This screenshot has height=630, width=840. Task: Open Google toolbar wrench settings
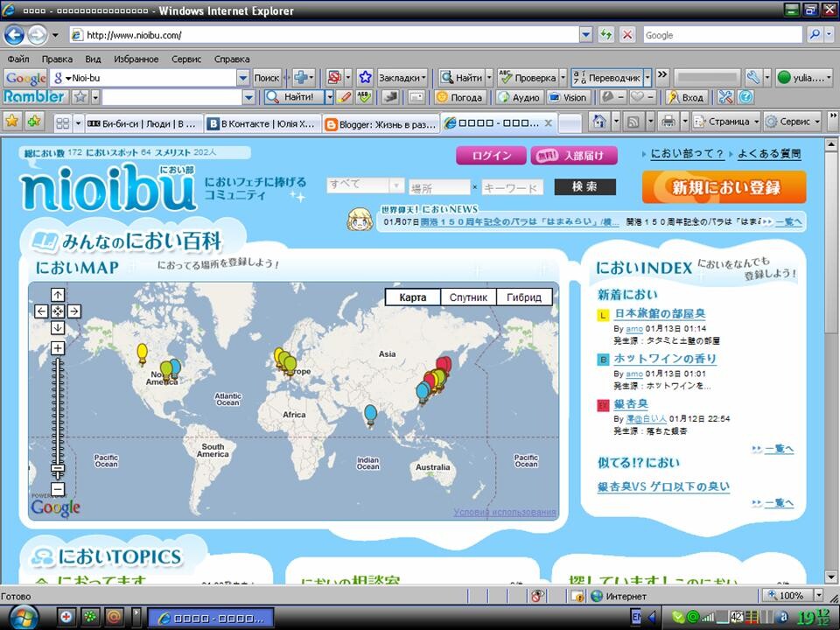(753, 78)
